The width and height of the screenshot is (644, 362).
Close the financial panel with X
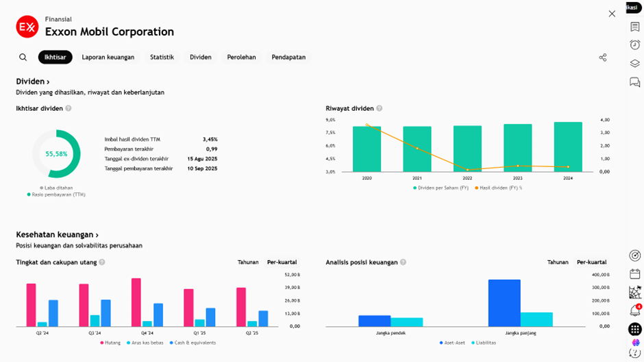click(612, 14)
